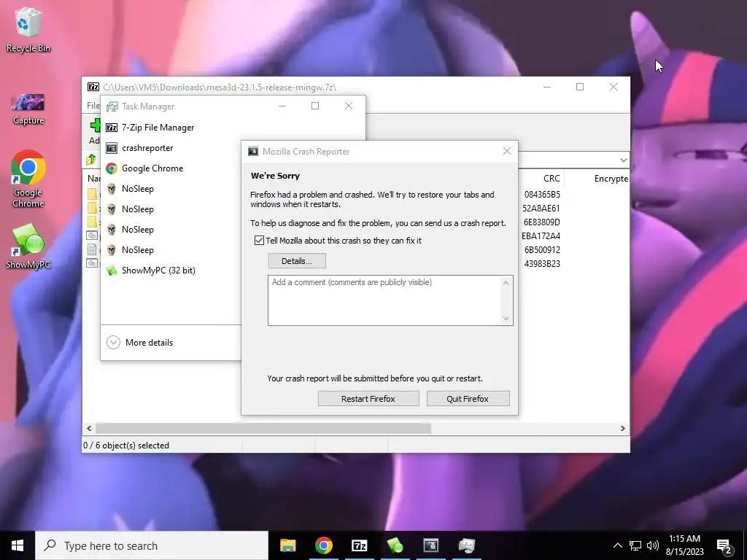Click CRC value EBA172A4
The width and height of the screenshot is (747, 560).
(541, 236)
